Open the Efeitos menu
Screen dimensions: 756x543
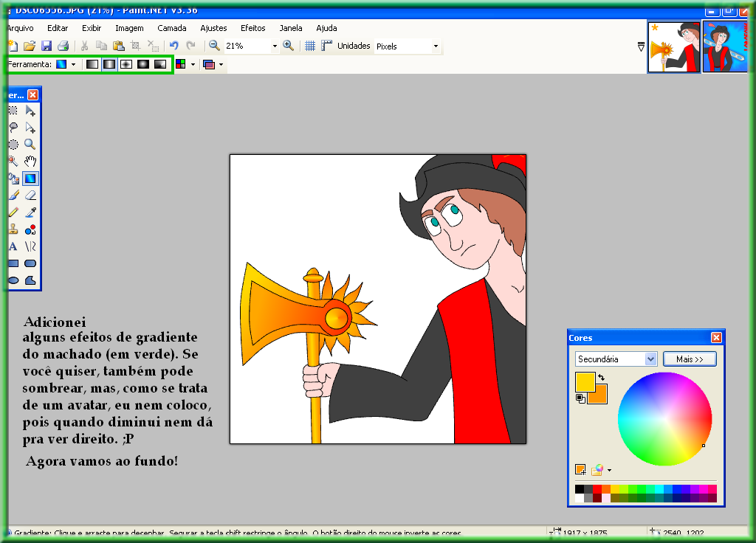[x=252, y=28]
